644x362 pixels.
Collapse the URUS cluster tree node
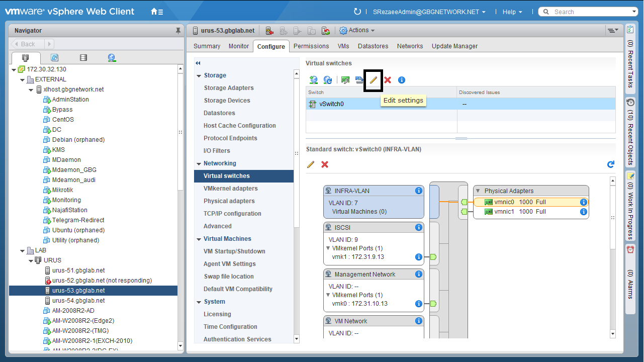coord(31,260)
